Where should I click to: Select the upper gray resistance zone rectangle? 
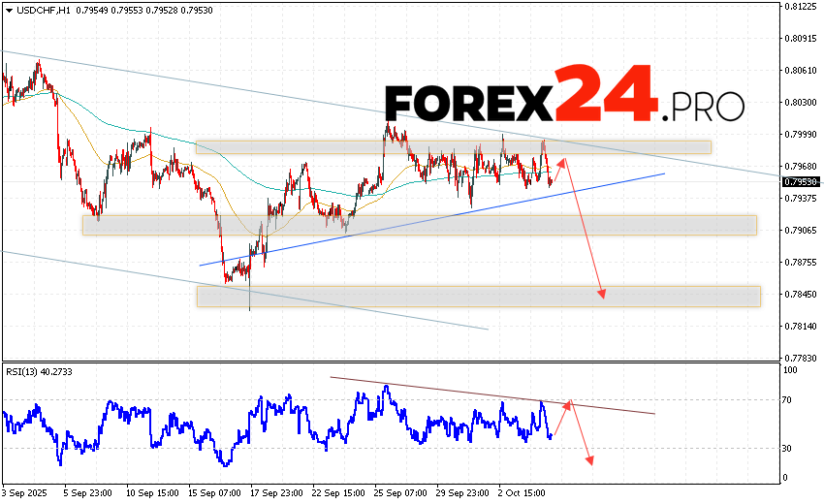click(x=453, y=147)
